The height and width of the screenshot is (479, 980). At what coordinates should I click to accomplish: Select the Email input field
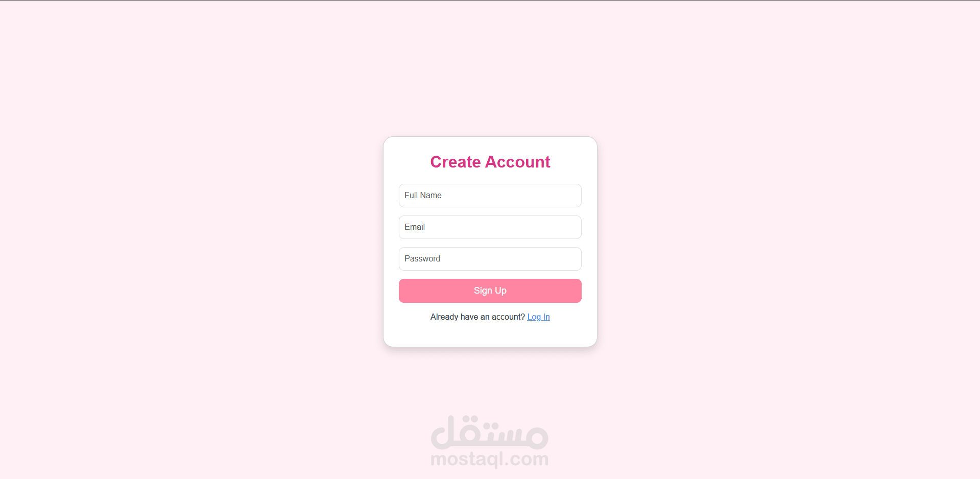490,227
